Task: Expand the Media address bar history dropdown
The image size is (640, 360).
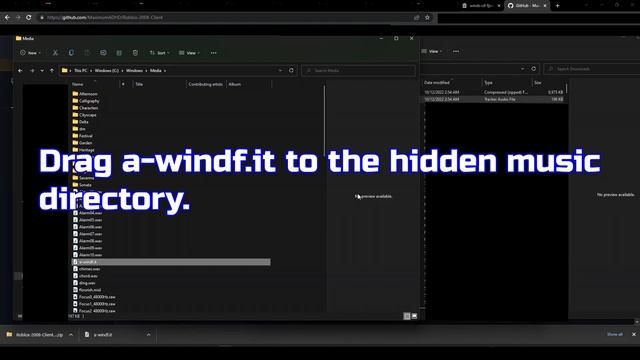Action: (280, 71)
